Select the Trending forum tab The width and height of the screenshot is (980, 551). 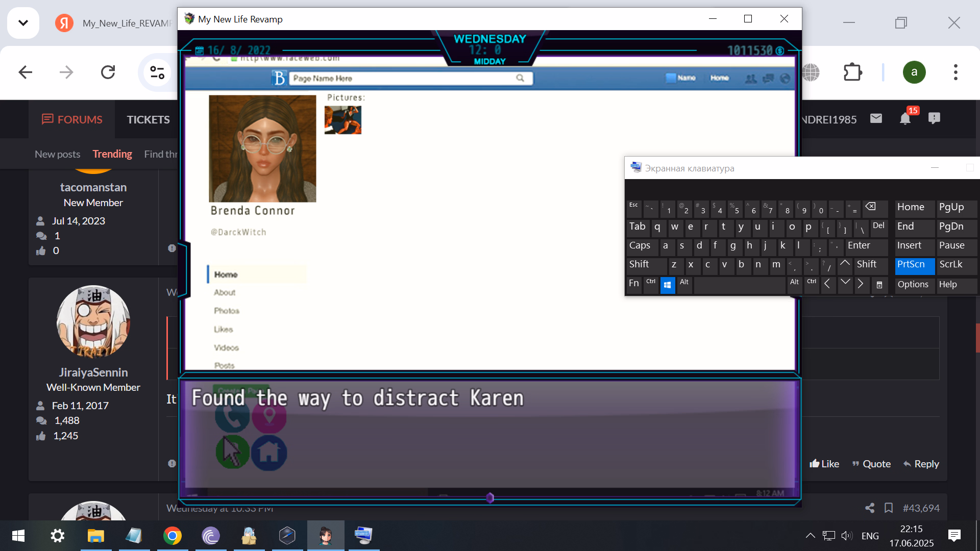pyautogui.click(x=112, y=154)
